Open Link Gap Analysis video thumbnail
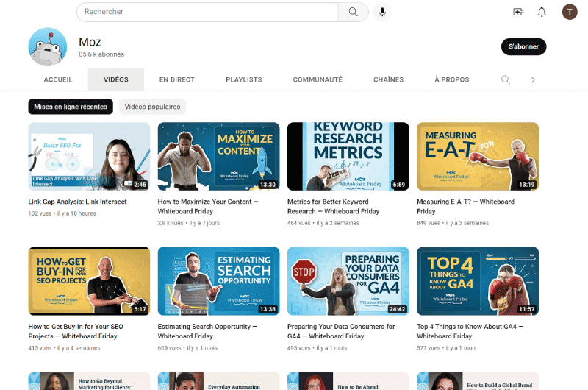This screenshot has width=588, height=390. (89, 156)
